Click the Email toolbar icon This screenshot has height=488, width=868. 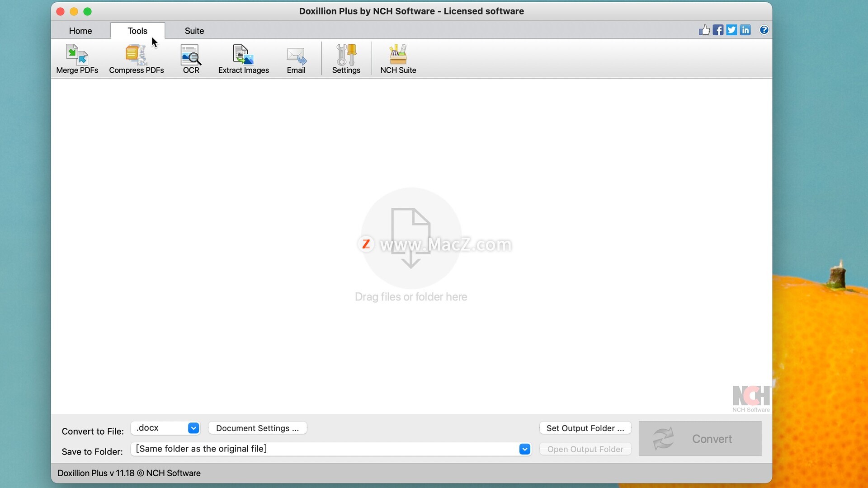296,59
